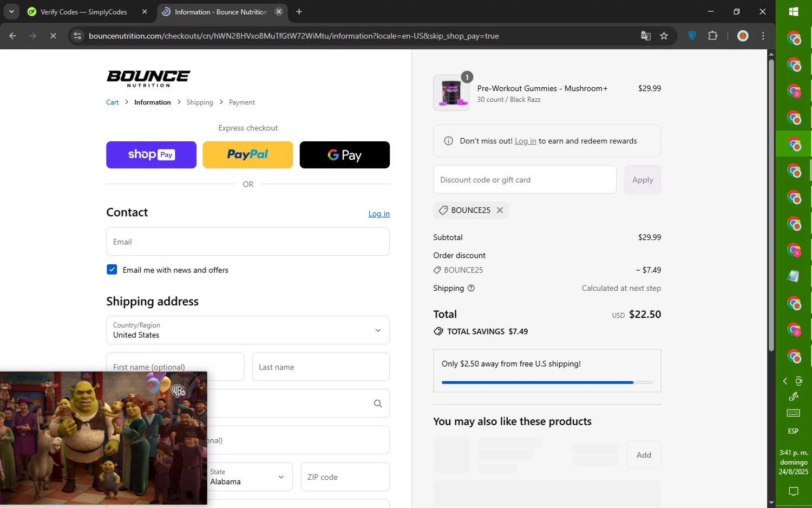
Task: Click the Shrek video pop-up thumbnail
Action: click(x=103, y=438)
